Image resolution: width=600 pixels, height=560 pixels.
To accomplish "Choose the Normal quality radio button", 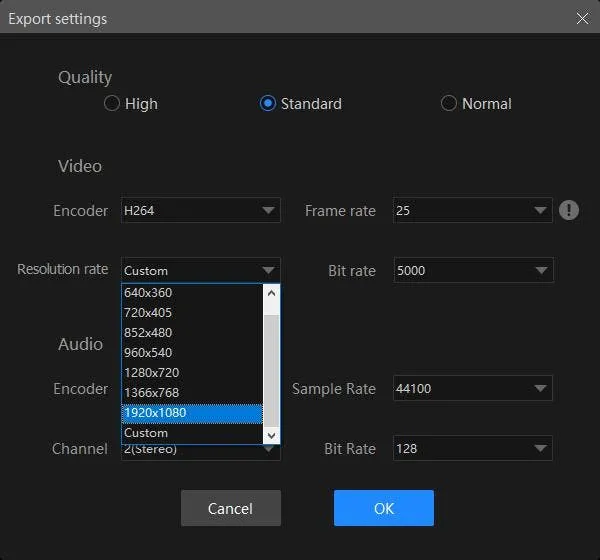I will pos(449,104).
